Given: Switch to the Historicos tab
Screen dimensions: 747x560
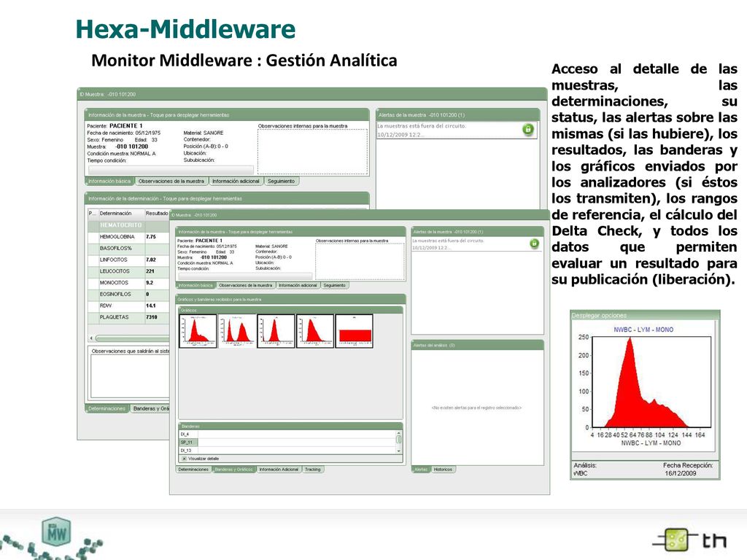Looking at the screenshot, I should tap(443, 470).
